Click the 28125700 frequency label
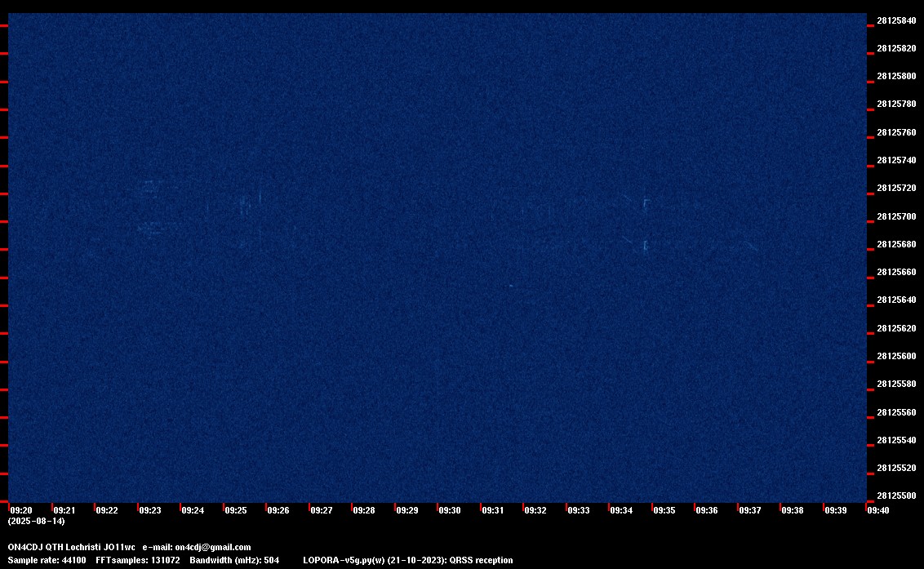Viewport: 924px width, 569px height. point(896,217)
